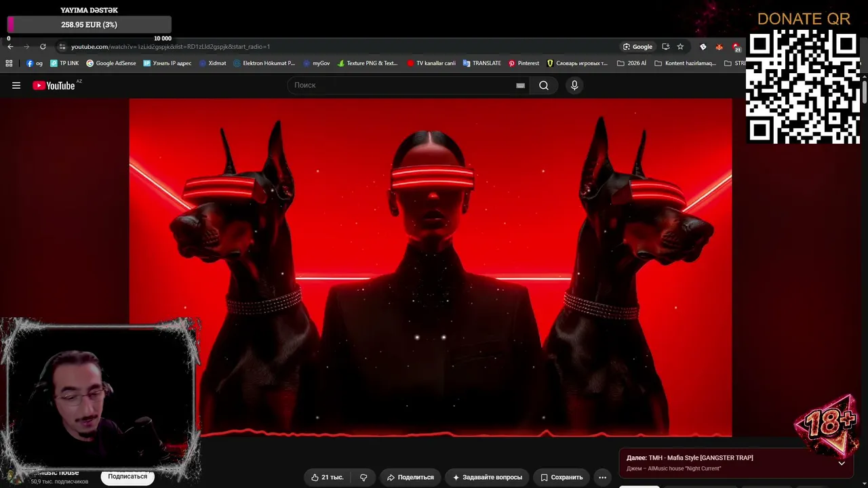Go forward with the browser forward arrow
Viewport: 868px width, 488px height.
tap(26, 47)
